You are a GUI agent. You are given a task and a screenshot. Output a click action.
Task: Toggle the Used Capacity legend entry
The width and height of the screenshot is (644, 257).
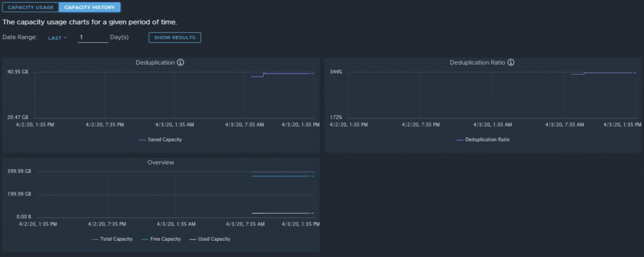[x=209, y=239]
